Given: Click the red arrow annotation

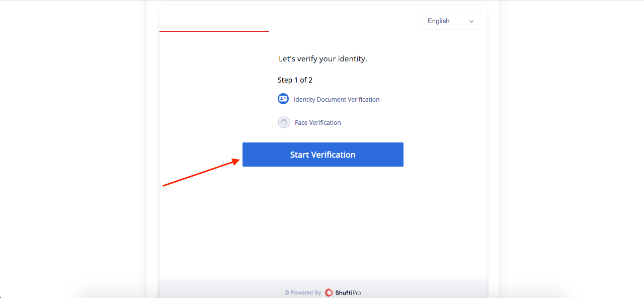Looking at the screenshot, I should tap(200, 173).
